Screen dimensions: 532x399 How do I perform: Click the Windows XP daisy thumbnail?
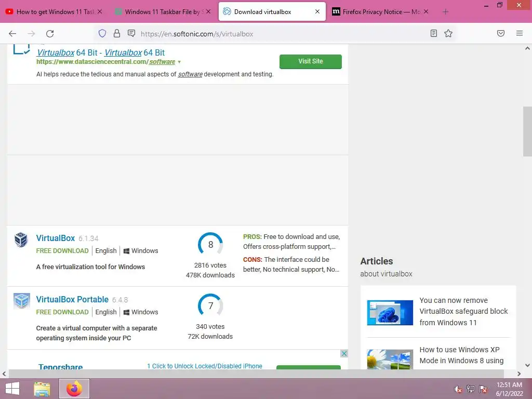point(390,360)
